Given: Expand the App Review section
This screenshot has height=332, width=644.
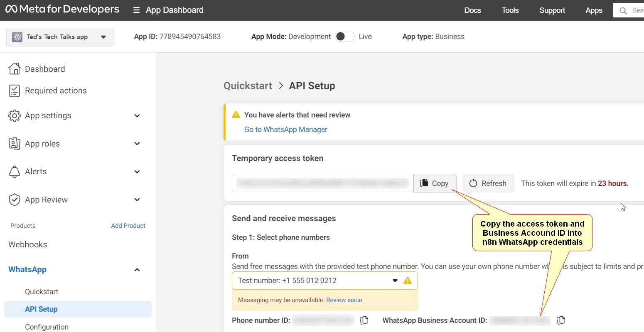Looking at the screenshot, I should [137, 200].
